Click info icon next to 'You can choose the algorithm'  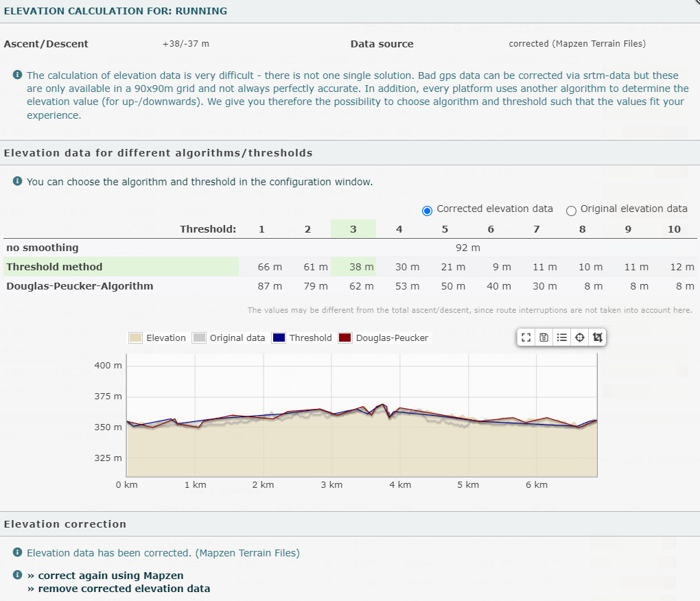pyautogui.click(x=17, y=181)
